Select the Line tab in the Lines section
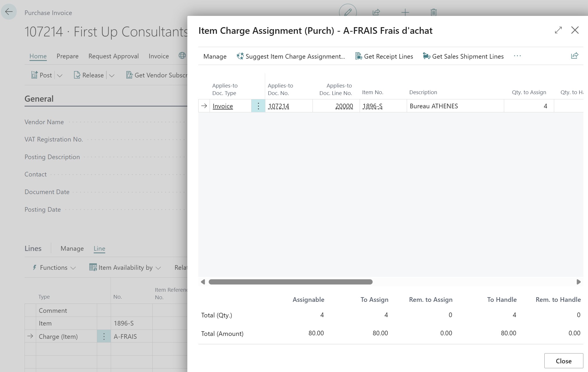The image size is (588, 372). coord(99,248)
